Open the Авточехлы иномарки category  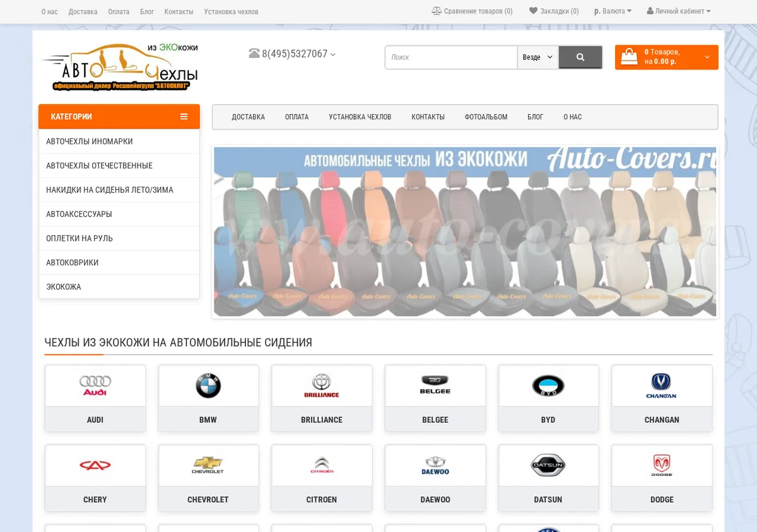click(x=119, y=141)
